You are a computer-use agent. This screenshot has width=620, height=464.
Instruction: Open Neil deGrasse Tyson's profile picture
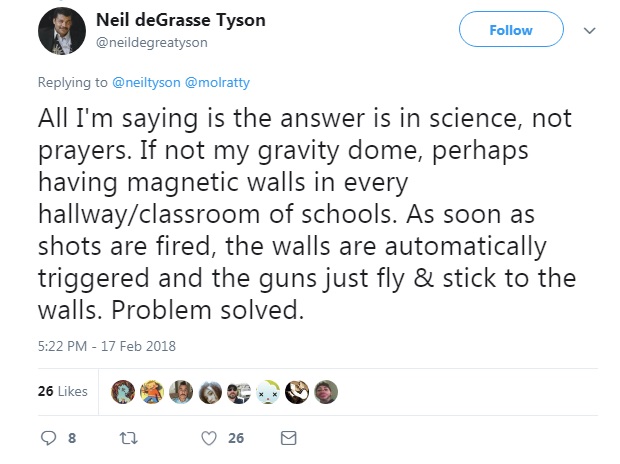click(61, 33)
